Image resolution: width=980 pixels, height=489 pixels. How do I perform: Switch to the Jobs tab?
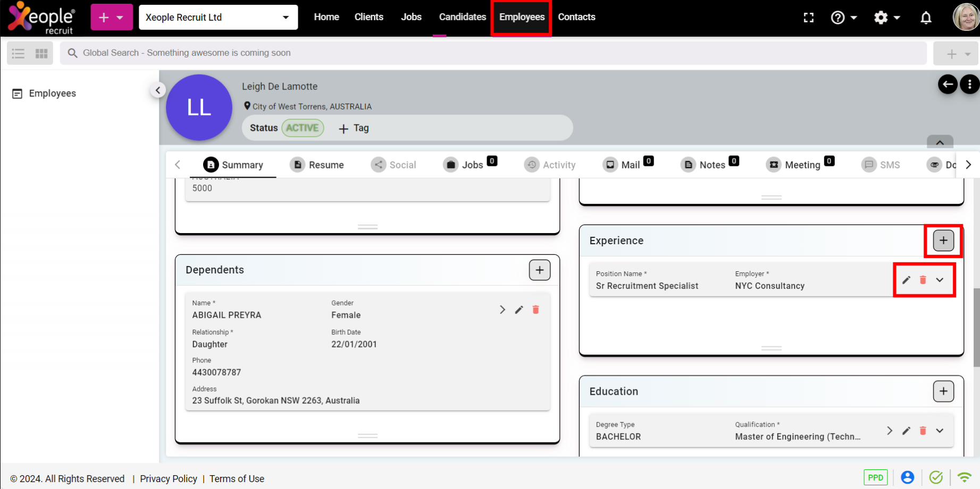click(x=470, y=164)
